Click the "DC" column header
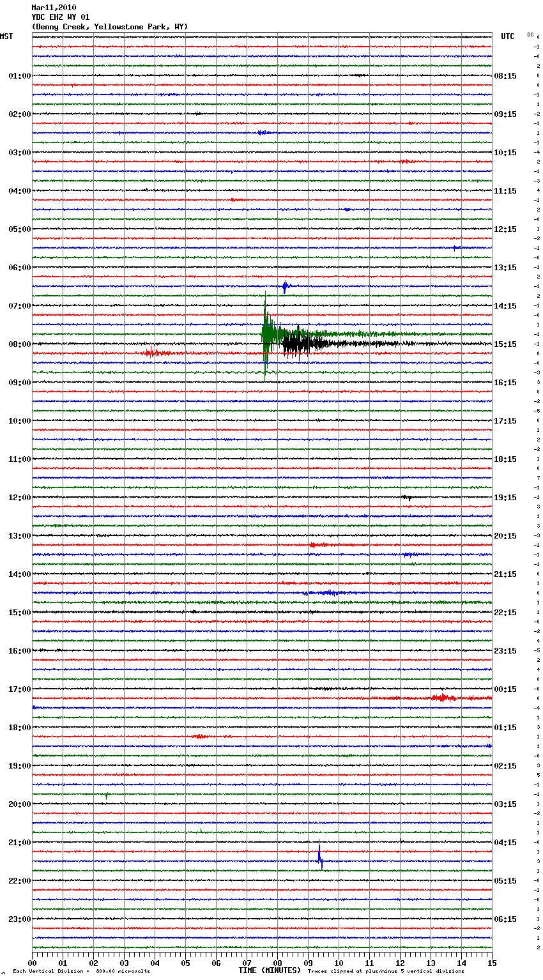 tap(530, 34)
